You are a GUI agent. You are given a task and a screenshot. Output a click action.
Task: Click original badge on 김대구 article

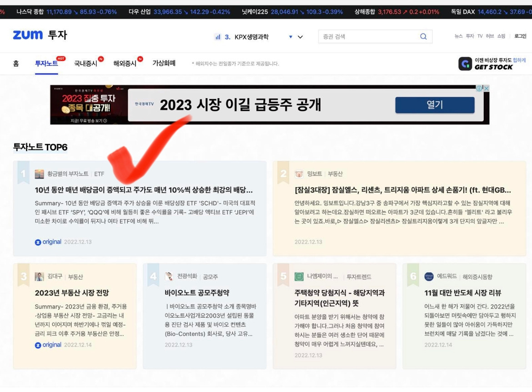[x=48, y=345]
